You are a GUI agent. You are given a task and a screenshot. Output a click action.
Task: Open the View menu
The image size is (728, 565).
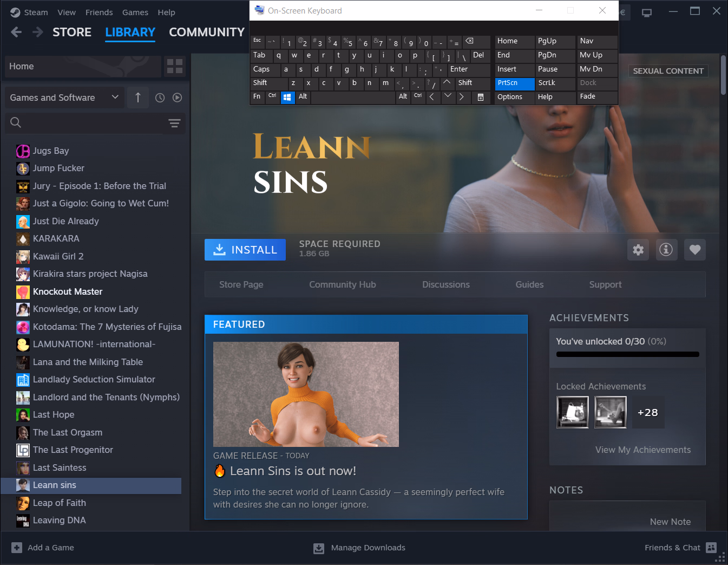(67, 12)
